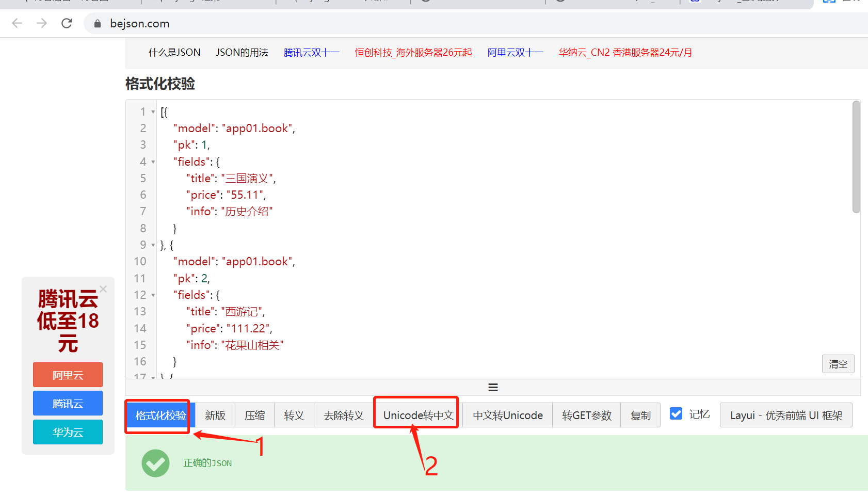Click the 去除转义 button
The image size is (868, 496).
click(x=344, y=415)
